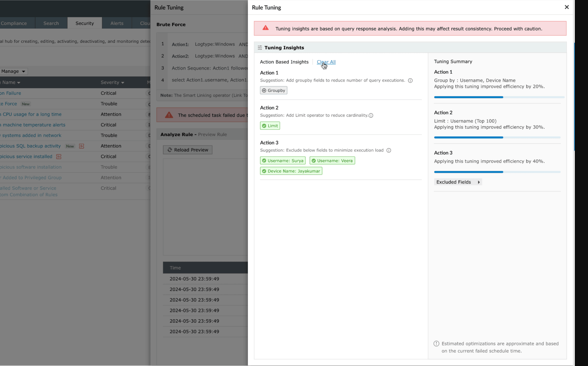Switch to the Alerts tab

[117, 23]
